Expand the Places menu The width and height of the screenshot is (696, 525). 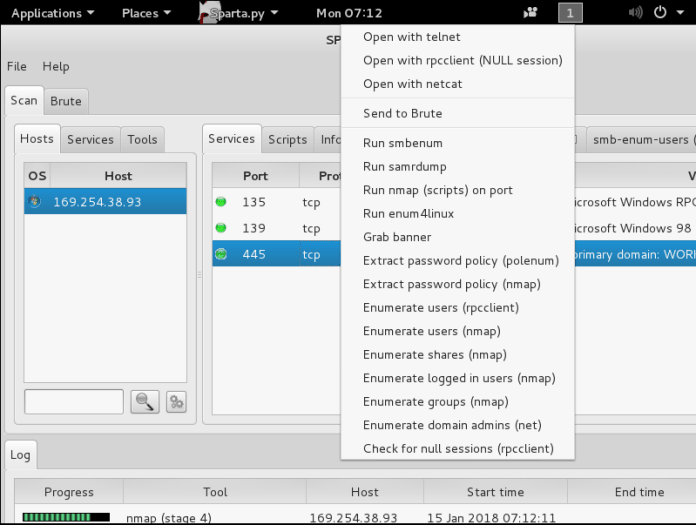[146, 13]
